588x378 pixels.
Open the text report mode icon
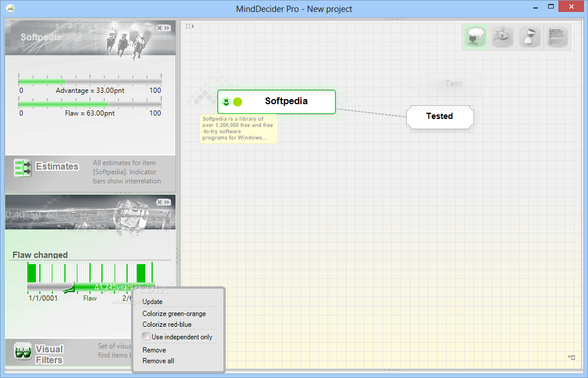click(558, 37)
